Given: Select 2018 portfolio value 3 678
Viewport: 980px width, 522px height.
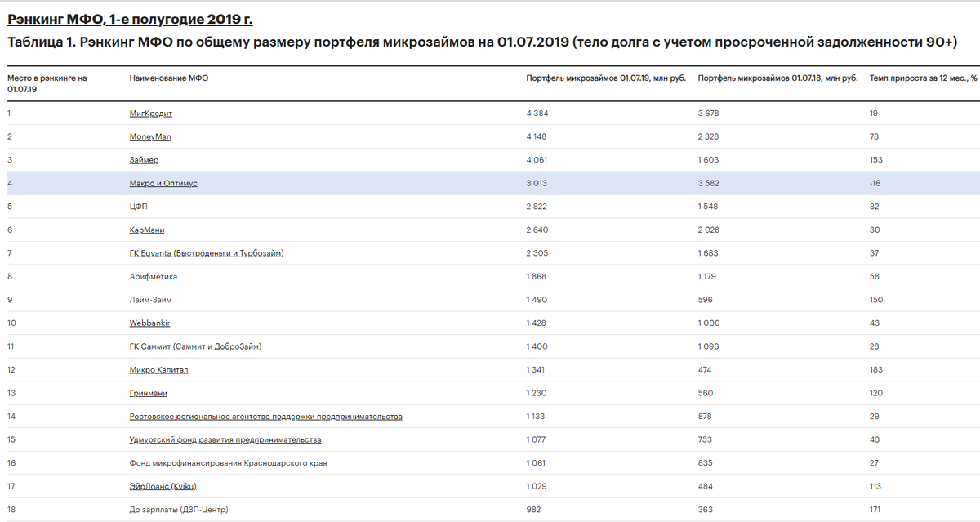Looking at the screenshot, I should point(710,114).
